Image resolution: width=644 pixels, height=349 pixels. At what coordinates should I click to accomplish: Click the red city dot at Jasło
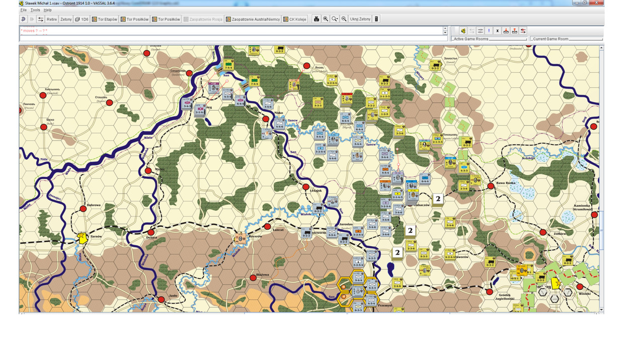tap(161, 300)
